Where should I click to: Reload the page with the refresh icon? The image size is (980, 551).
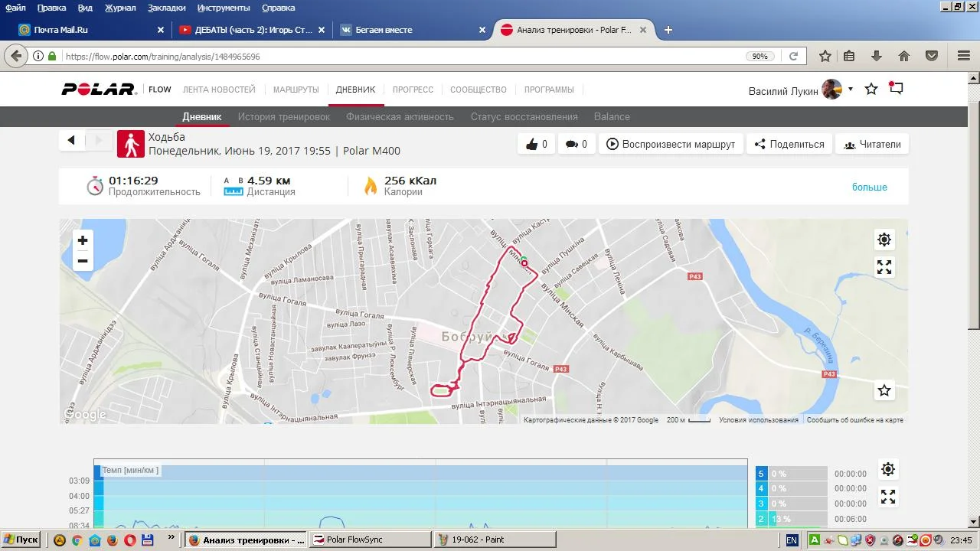coord(794,56)
